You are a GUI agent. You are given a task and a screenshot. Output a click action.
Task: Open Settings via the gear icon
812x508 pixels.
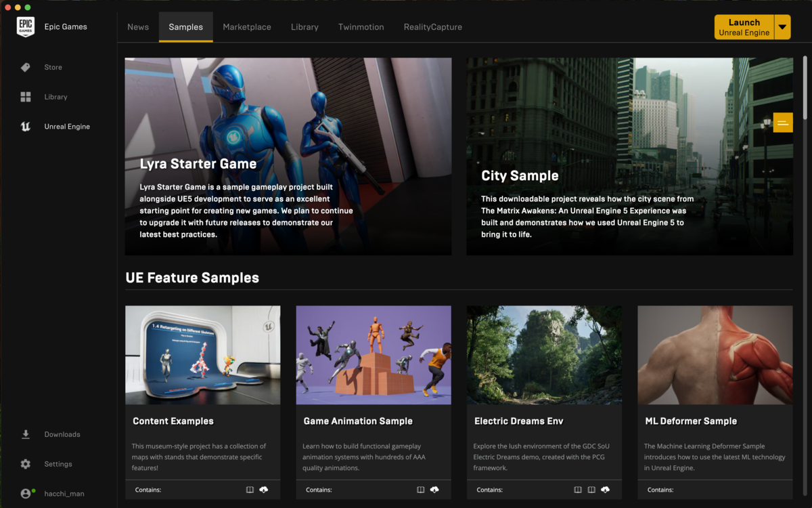pyautogui.click(x=26, y=464)
